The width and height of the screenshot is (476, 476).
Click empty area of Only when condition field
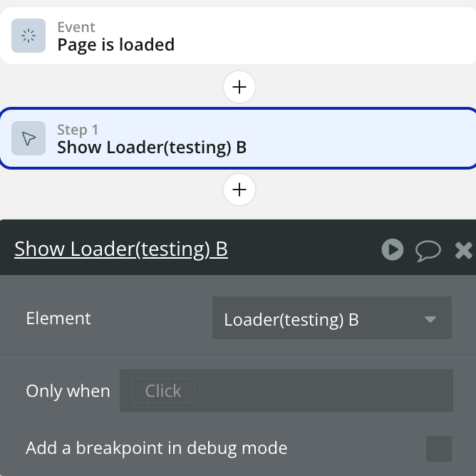click(321, 390)
